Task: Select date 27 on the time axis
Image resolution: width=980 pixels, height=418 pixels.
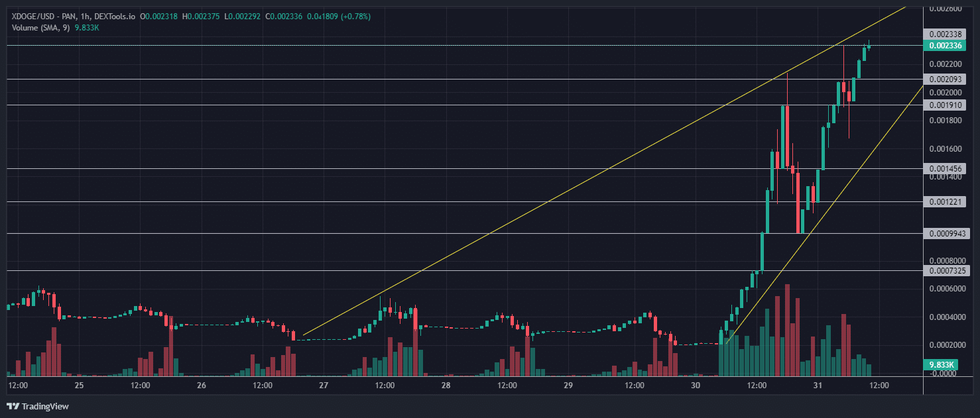Action: point(324,385)
